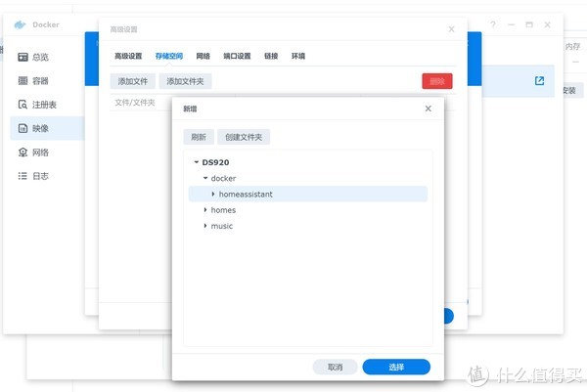
Task: Expand the music folder arrow
Action: tap(205, 226)
